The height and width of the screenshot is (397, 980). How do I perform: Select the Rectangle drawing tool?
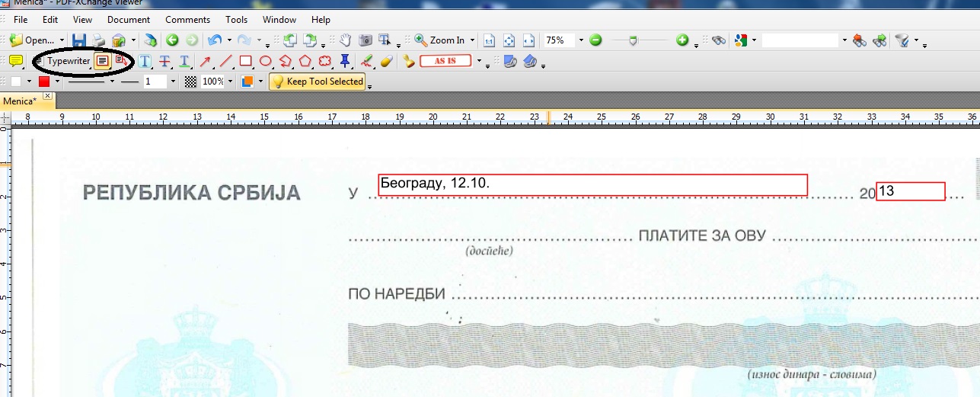tap(245, 61)
